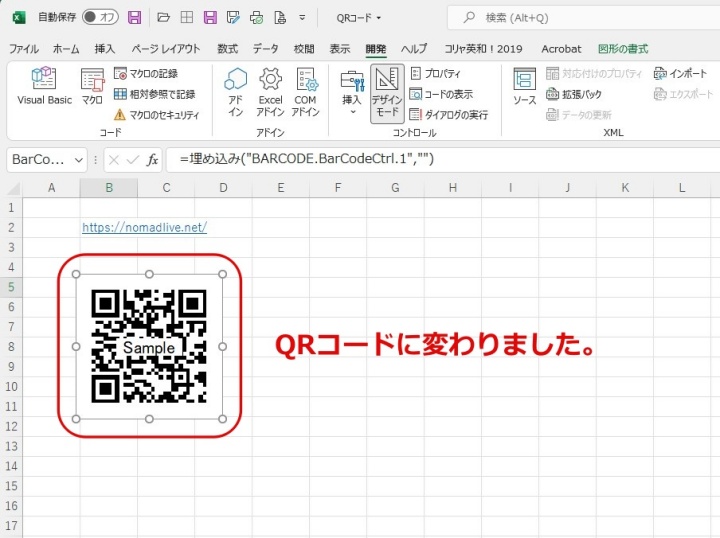Switch to the 校閲 tab
The width and height of the screenshot is (720, 538).
[304, 49]
